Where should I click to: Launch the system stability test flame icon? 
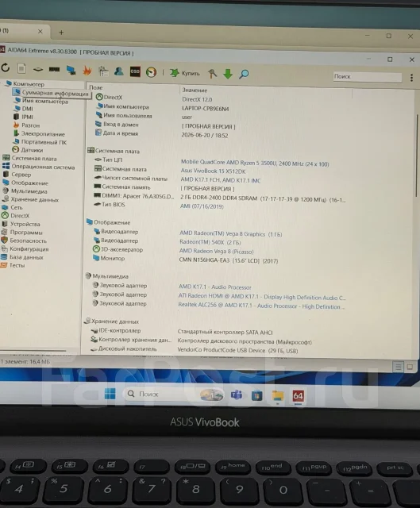[87, 71]
